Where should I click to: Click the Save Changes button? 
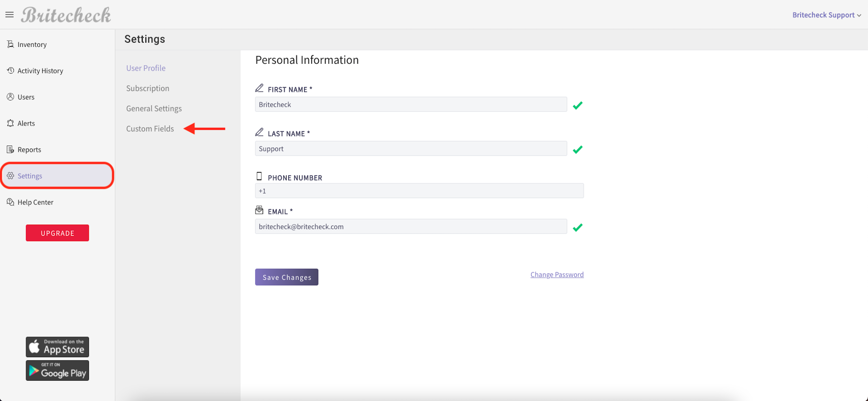[287, 277]
